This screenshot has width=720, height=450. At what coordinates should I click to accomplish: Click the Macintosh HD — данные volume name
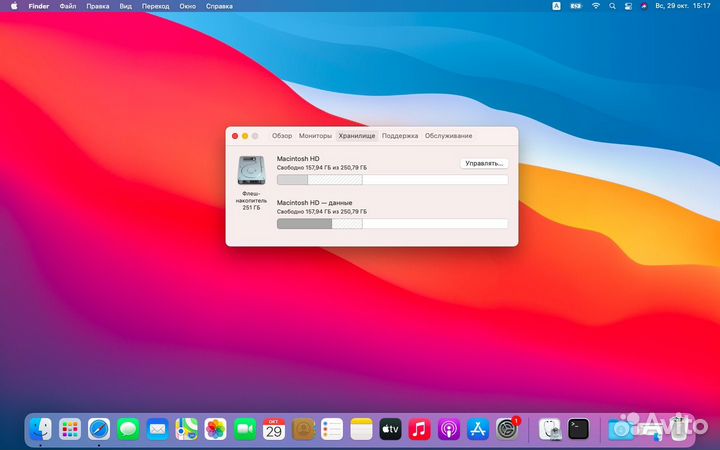click(315, 202)
